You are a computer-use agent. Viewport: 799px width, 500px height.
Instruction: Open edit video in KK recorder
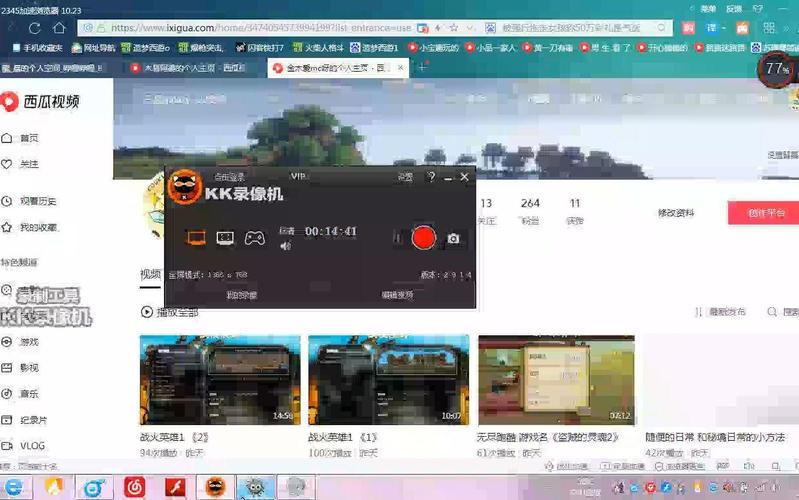[x=397, y=295]
